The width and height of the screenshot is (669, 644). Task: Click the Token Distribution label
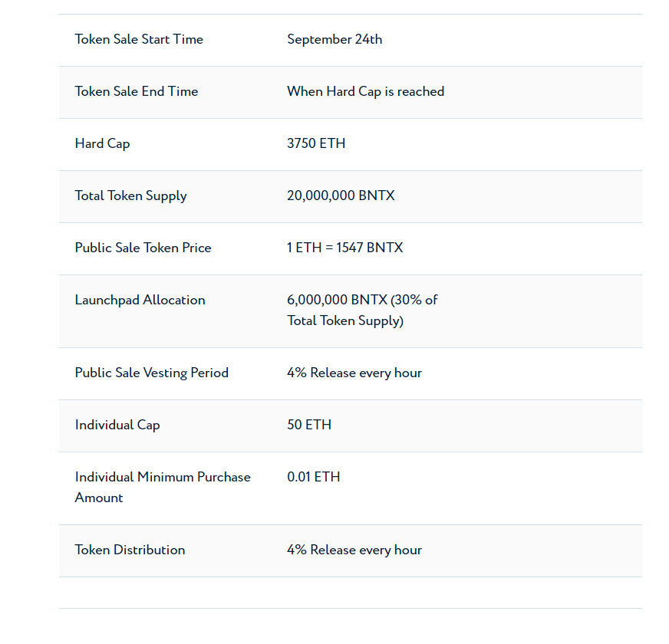tap(130, 550)
